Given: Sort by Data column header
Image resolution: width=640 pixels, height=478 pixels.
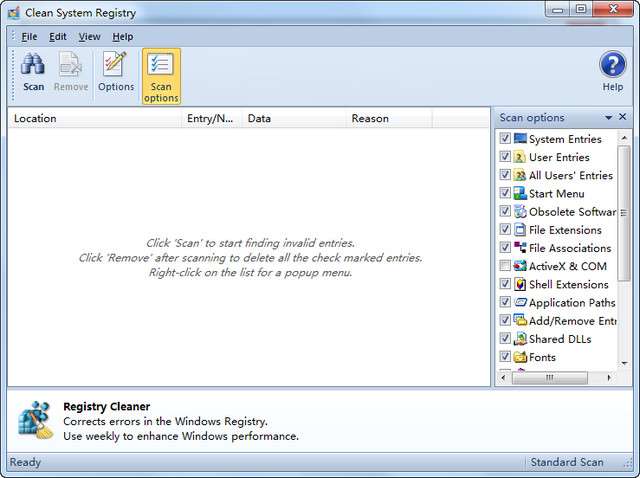Looking at the screenshot, I should (x=294, y=118).
